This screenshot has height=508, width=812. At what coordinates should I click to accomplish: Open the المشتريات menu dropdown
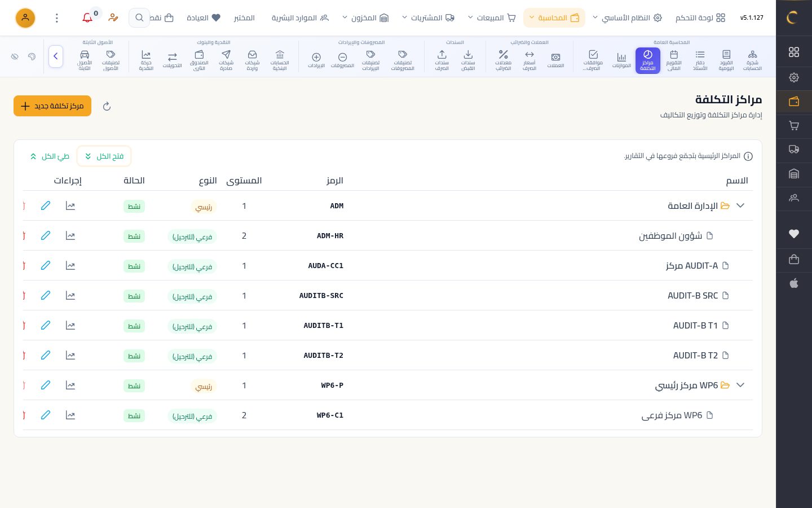pyautogui.click(x=428, y=18)
